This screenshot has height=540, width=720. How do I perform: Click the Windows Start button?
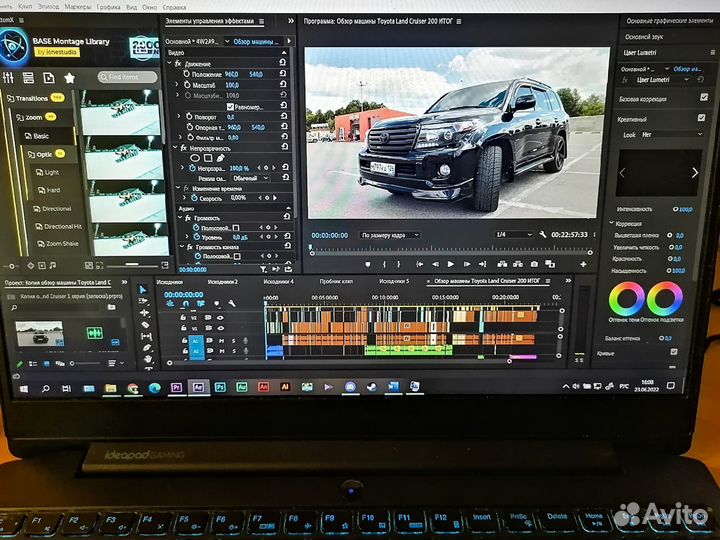pyautogui.click(x=22, y=387)
